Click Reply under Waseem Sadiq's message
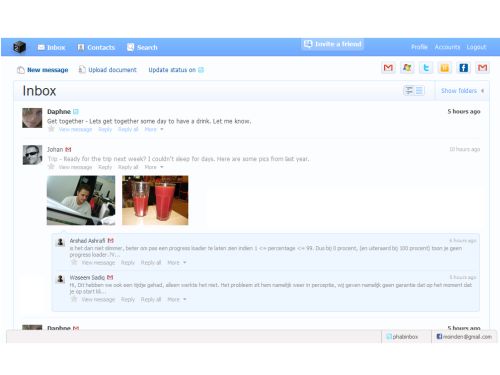This screenshot has width=500, height=375. (x=128, y=299)
